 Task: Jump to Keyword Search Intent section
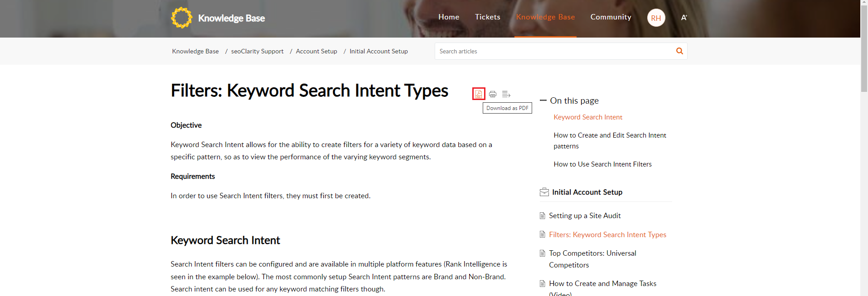[588, 117]
